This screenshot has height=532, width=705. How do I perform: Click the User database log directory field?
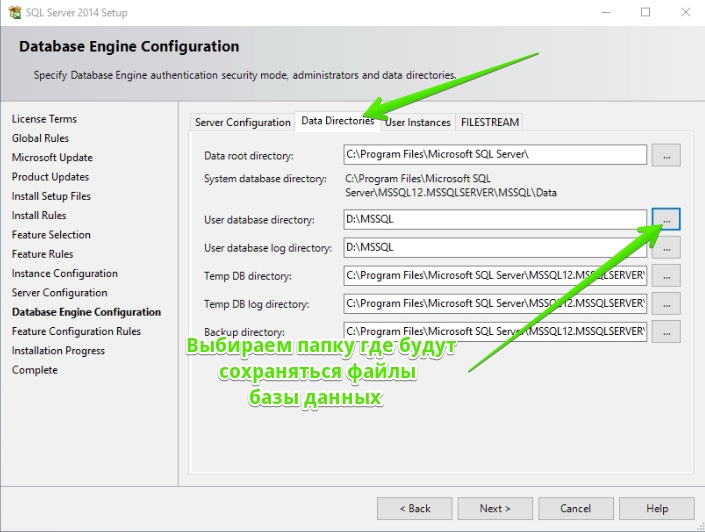pos(495,247)
